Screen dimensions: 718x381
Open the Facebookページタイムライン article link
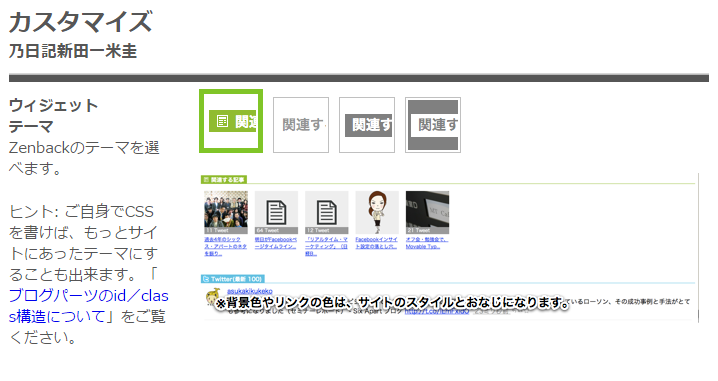click(276, 243)
